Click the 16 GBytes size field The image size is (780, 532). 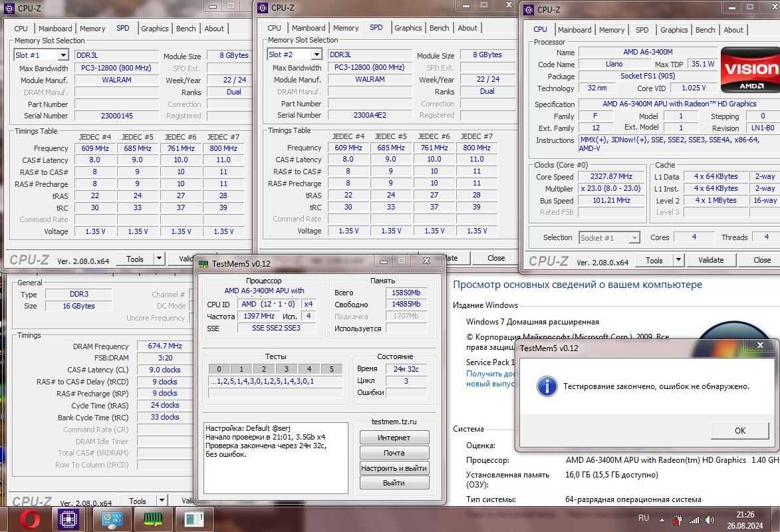coord(78,306)
